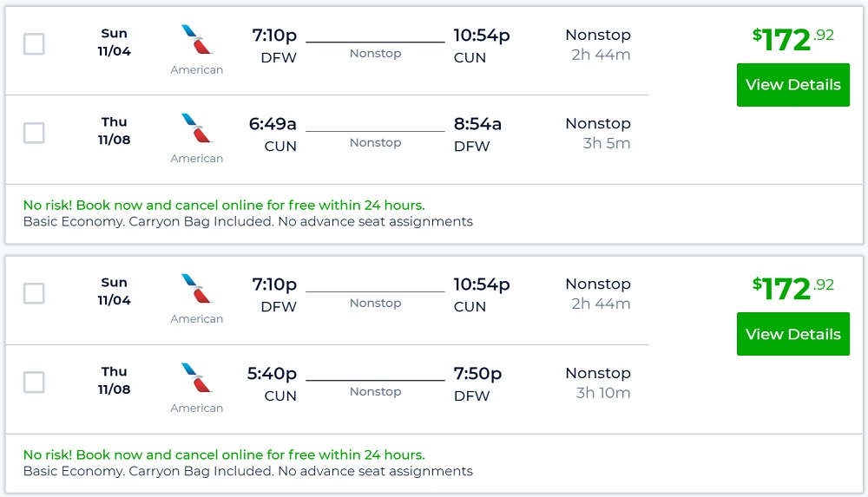Screen dimensions: 868x497
Task: Click American Airlines logo on first 7:10p flight
Action: [x=197, y=40]
